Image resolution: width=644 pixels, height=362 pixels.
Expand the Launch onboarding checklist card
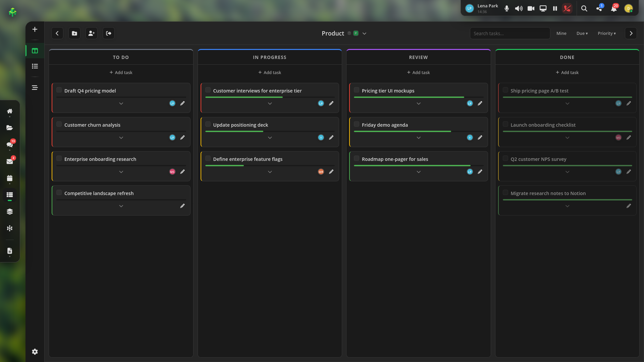point(568,138)
